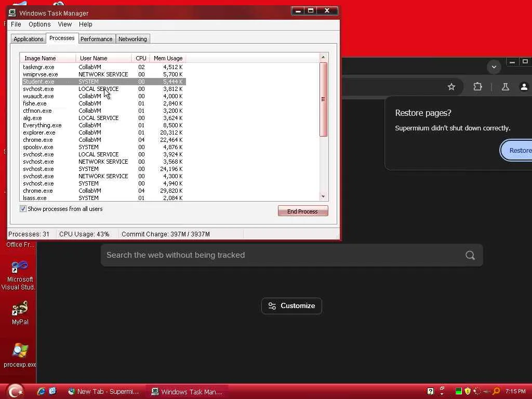
Task: Select chrome.exe row using 29,820 K
Action: coord(103,191)
